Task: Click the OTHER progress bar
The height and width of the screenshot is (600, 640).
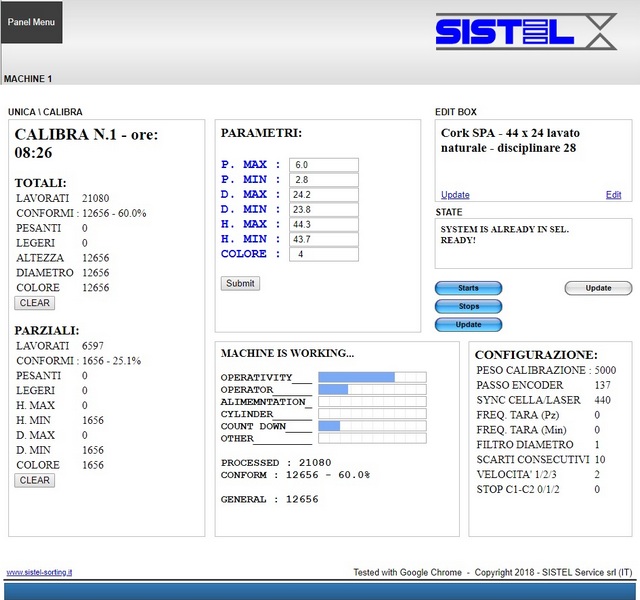Action: pos(372,438)
